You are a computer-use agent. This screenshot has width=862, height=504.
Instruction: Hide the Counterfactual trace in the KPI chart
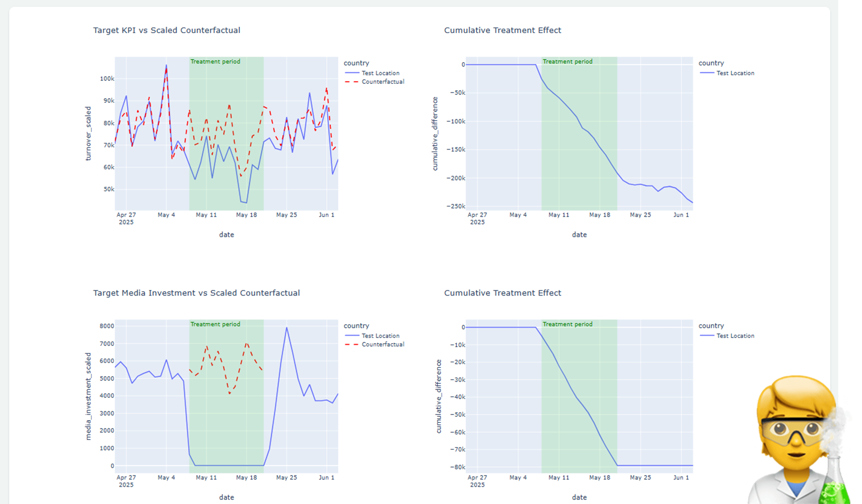pos(382,82)
